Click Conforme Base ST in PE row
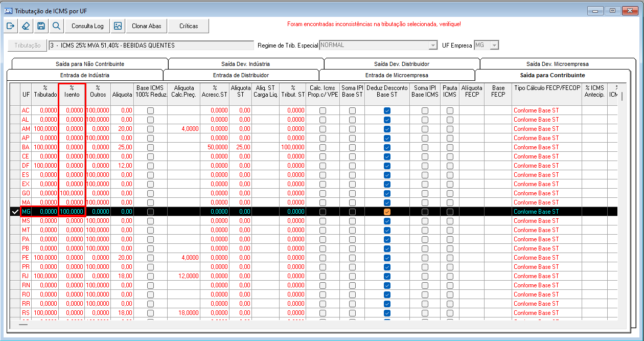Screen dimensions: 644x341 click(547, 258)
